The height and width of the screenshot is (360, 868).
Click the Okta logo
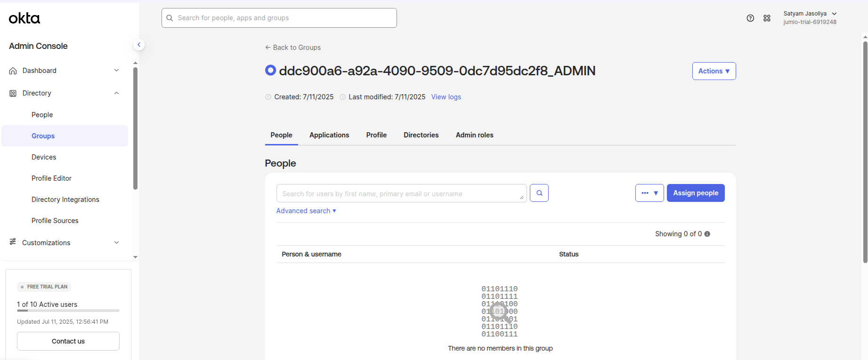pos(24,18)
